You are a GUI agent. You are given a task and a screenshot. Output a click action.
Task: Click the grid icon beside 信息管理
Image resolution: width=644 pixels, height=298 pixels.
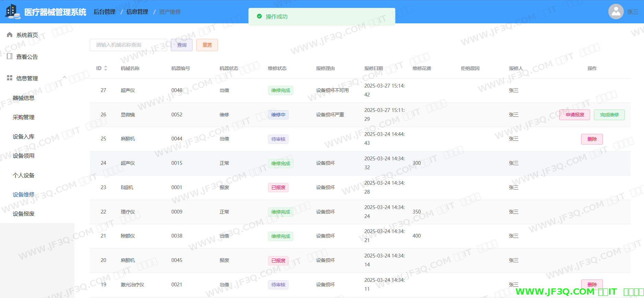pos(10,78)
